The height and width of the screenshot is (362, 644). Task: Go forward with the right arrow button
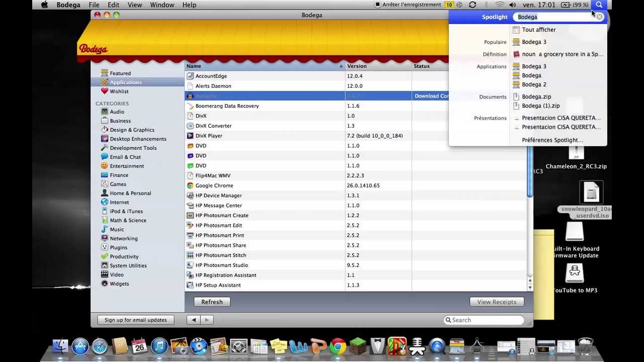[207, 320]
